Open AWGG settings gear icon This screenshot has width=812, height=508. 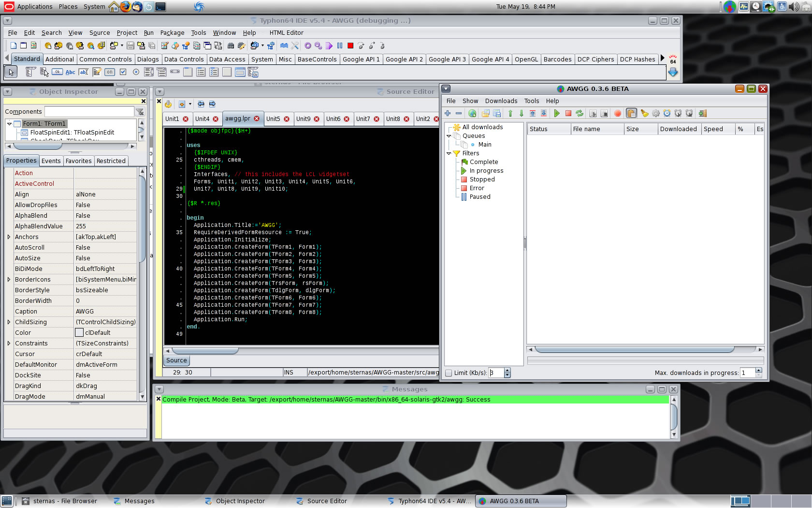[656, 113]
